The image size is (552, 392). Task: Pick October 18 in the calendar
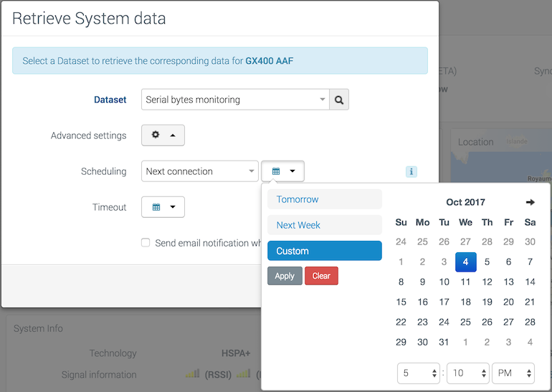pyautogui.click(x=465, y=302)
